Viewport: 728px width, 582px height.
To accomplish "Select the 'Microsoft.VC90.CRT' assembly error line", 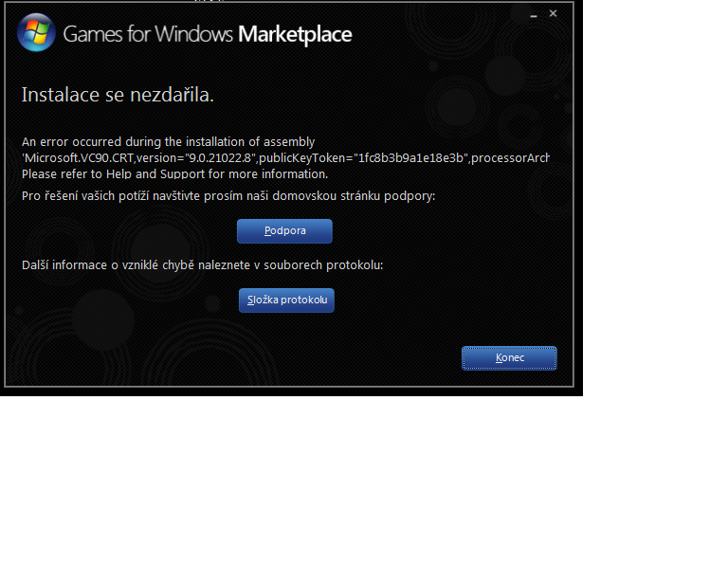I will point(285,157).
